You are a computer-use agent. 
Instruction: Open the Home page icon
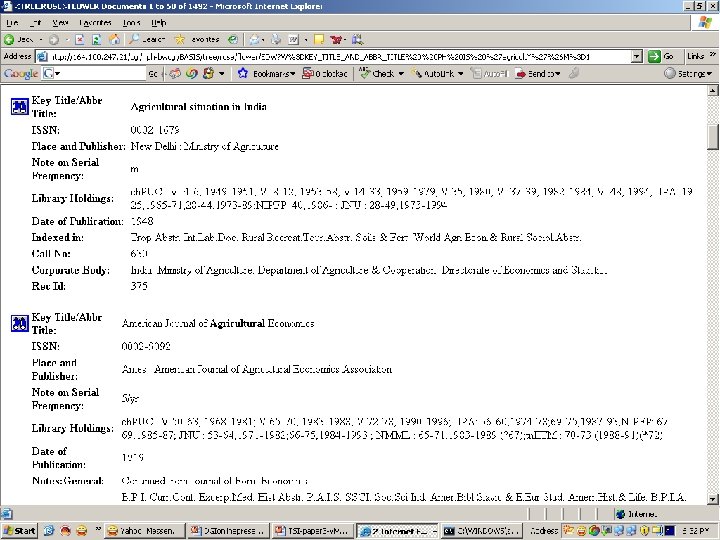tap(114, 39)
